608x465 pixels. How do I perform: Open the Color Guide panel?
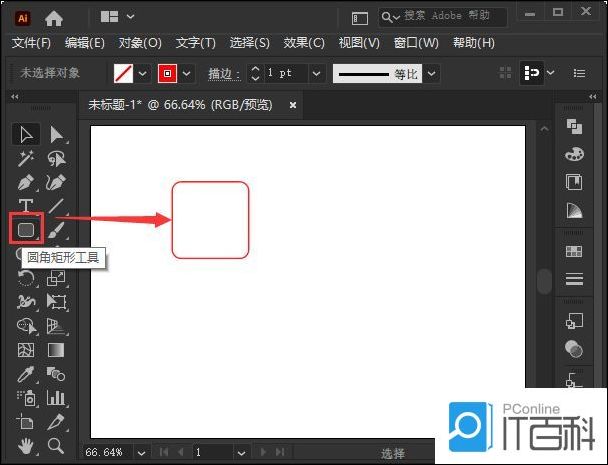click(x=574, y=210)
